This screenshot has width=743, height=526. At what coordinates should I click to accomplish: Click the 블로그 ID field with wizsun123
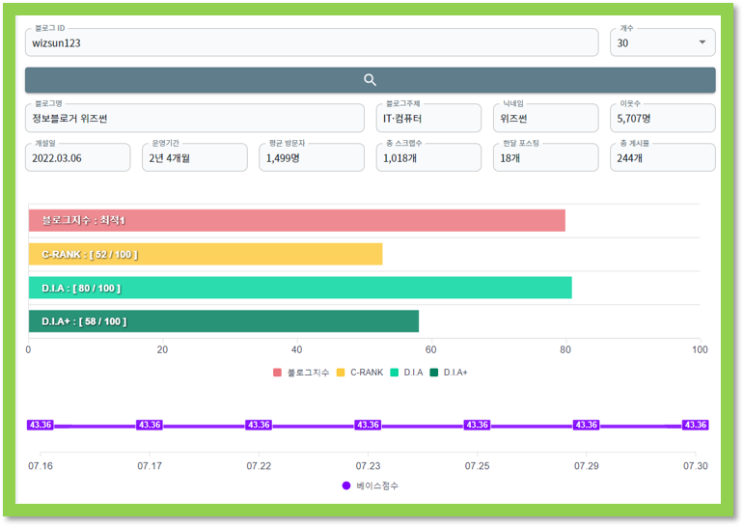tap(312, 42)
